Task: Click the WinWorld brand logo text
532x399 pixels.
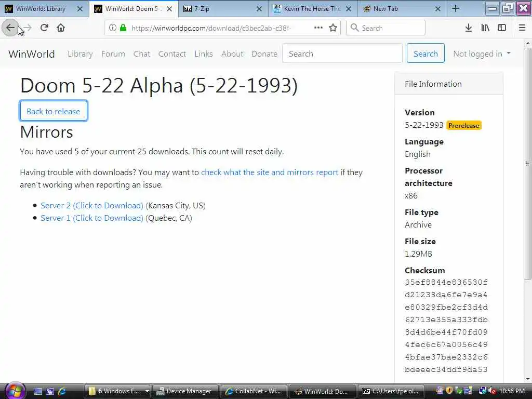Action: (32, 54)
